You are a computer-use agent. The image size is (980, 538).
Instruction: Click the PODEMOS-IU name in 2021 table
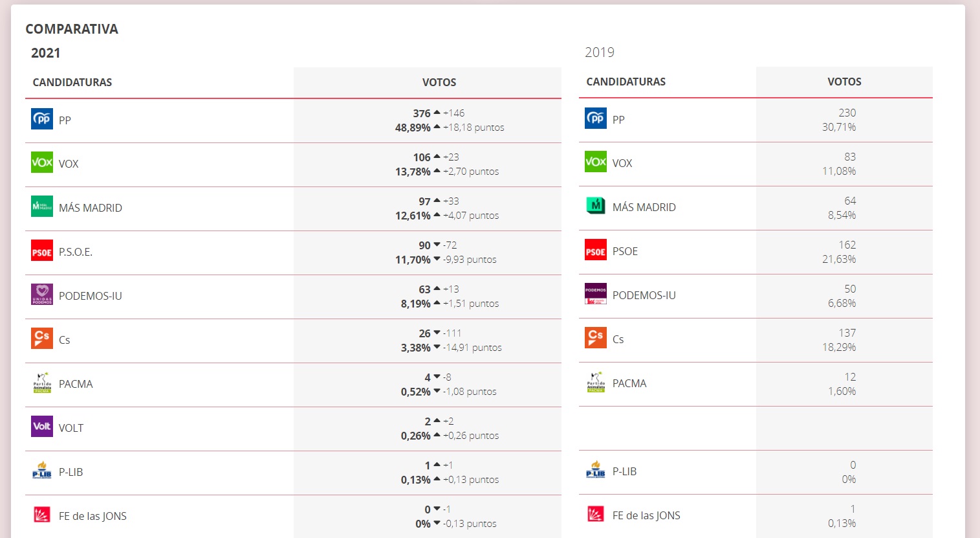point(91,296)
